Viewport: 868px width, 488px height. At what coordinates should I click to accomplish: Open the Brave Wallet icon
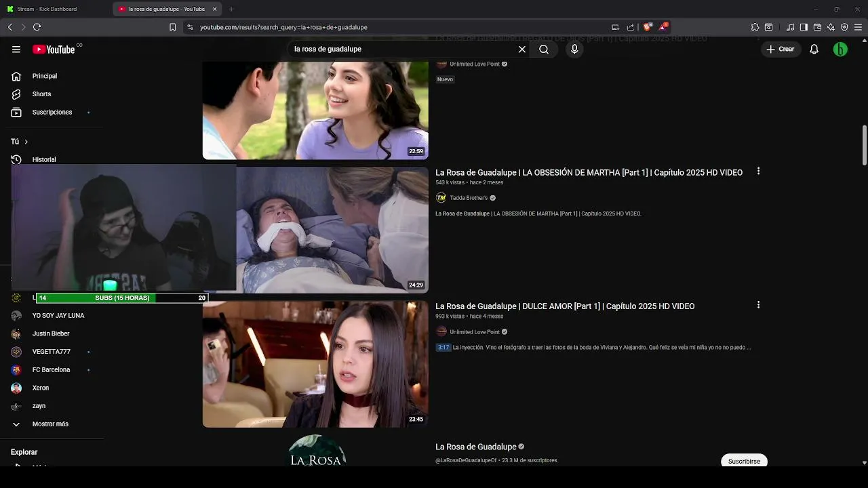click(x=817, y=27)
